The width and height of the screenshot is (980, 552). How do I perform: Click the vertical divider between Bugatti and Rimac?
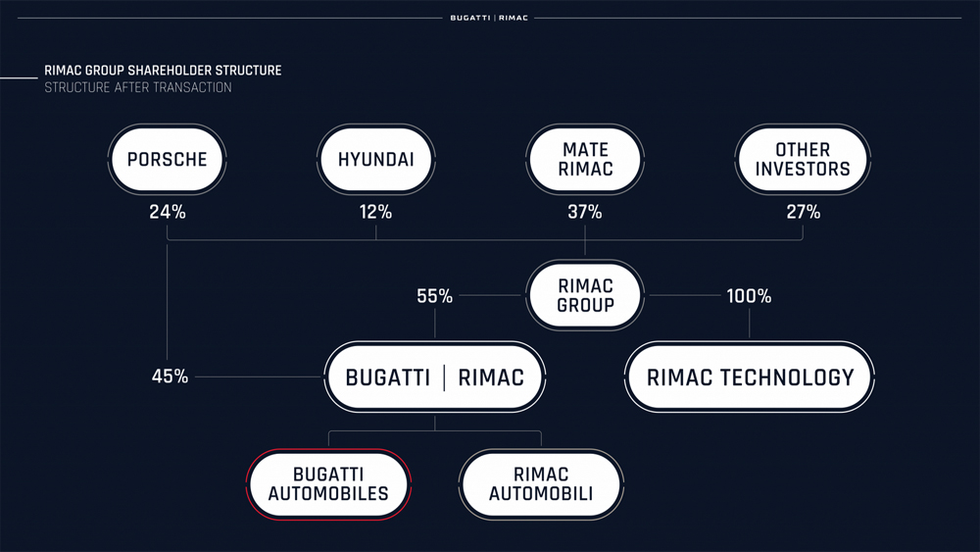tap(444, 378)
